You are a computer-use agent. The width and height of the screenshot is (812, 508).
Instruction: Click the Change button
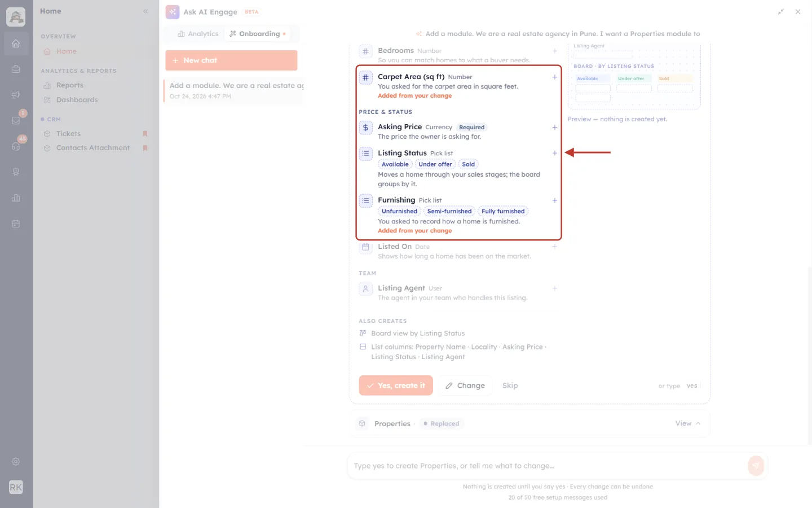pos(465,386)
